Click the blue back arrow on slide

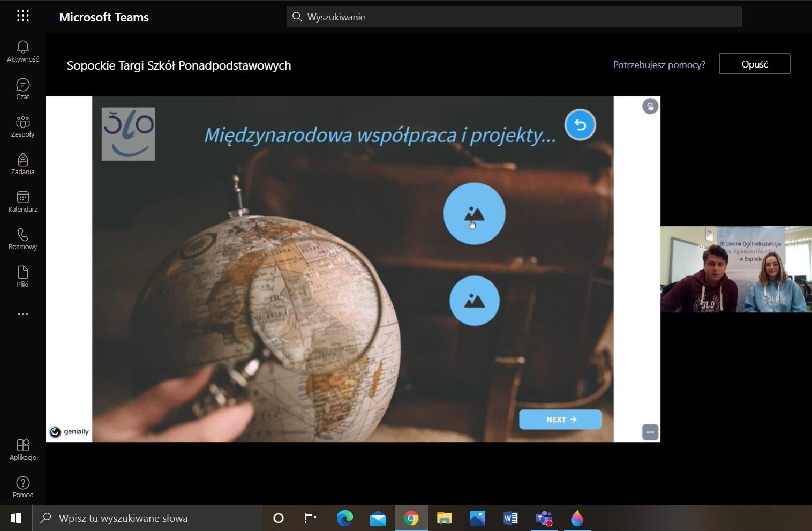click(580, 125)
